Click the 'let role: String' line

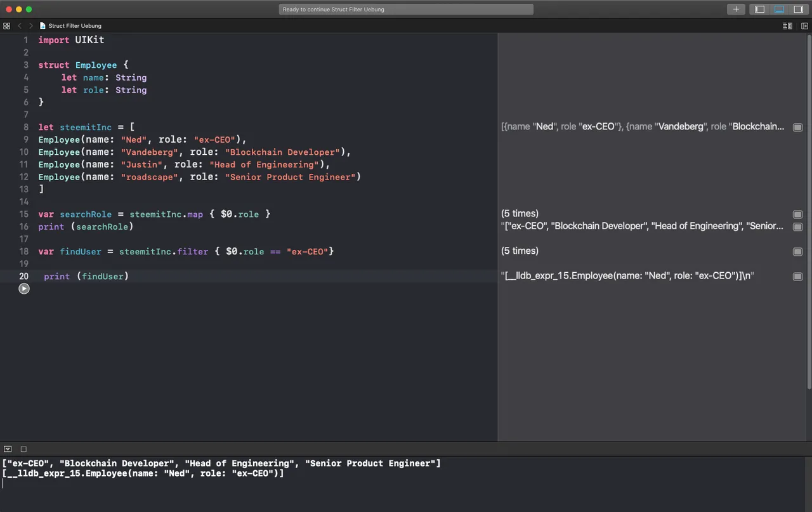pos(104,90)
